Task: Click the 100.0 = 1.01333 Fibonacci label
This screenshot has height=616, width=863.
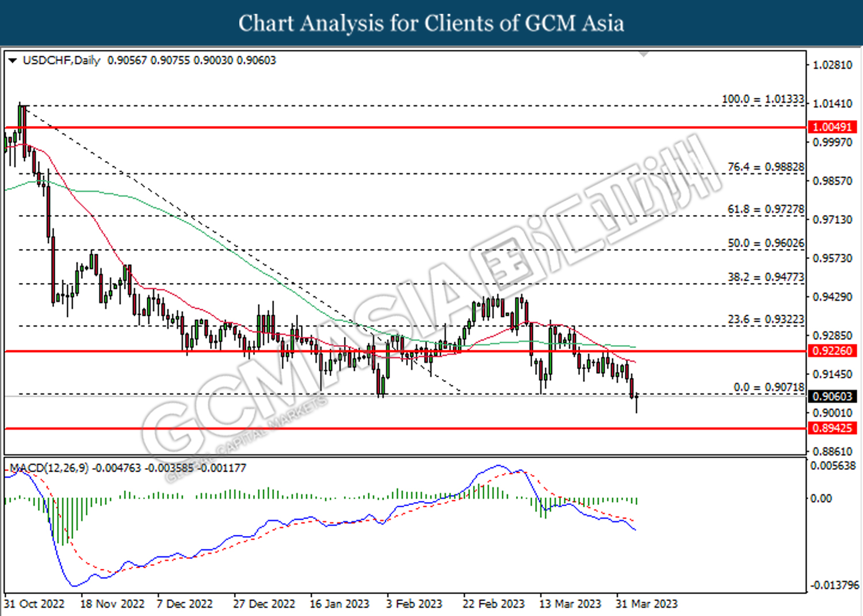Action: pos(762,100)
